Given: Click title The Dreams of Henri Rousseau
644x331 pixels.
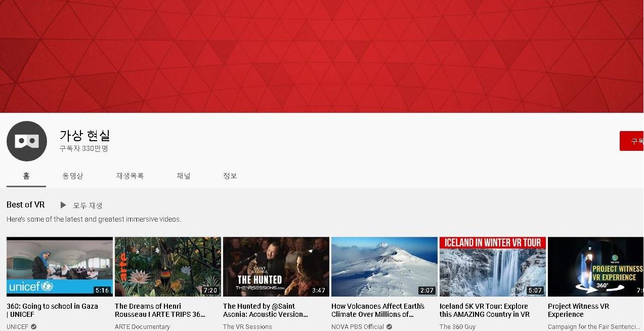Looking at the screenshot, I should pos(160,310).
